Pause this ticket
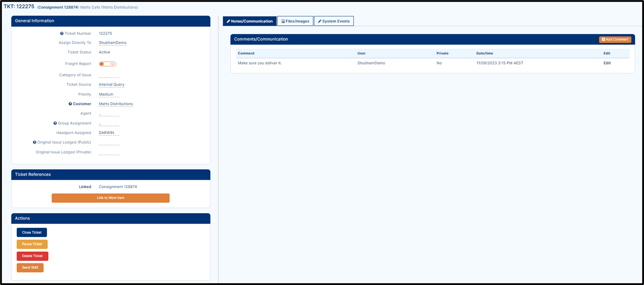Image resolution: width=644 pixels, height=285 pixels. tap(32, 244)
